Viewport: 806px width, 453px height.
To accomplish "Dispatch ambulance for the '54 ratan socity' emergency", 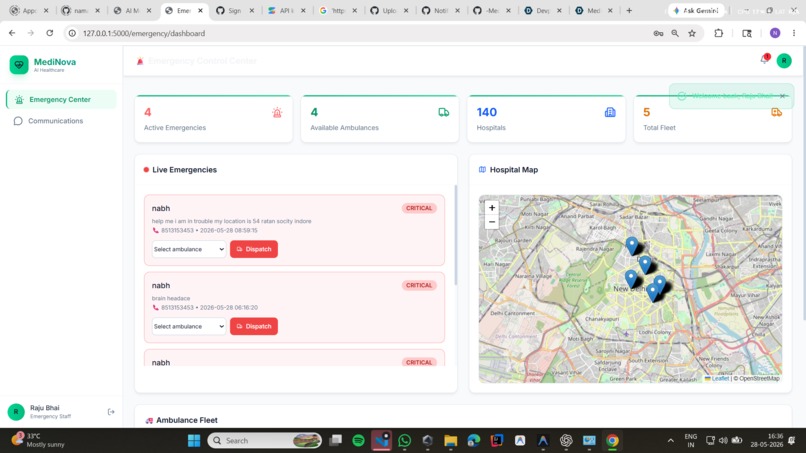I will click(x=254, y=249).
